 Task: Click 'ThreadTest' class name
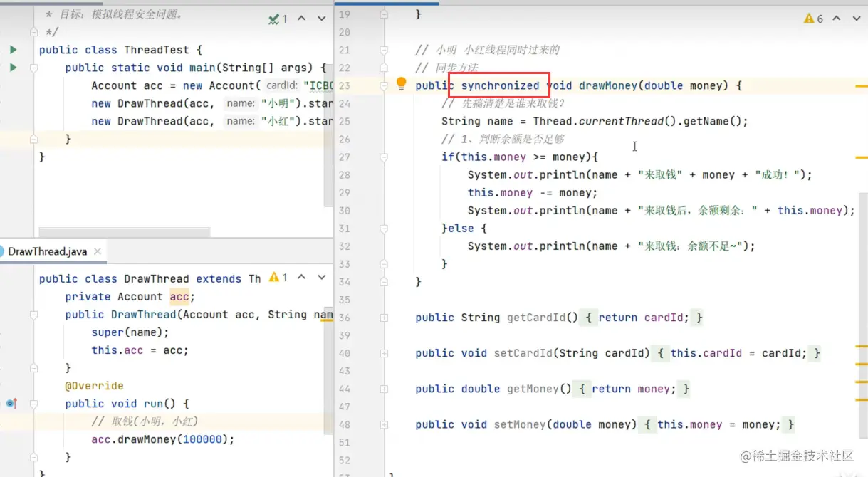157,50
